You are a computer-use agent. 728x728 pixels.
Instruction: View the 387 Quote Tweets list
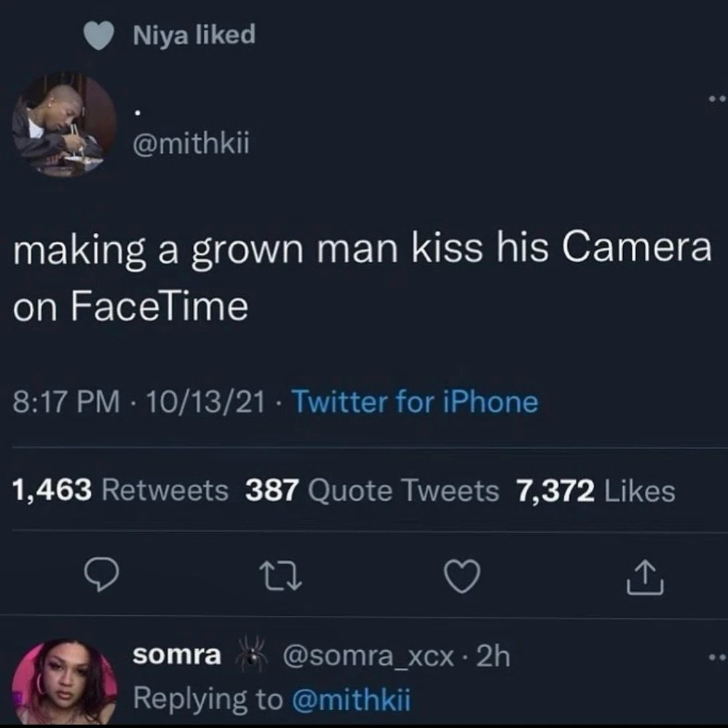point(372,491)
